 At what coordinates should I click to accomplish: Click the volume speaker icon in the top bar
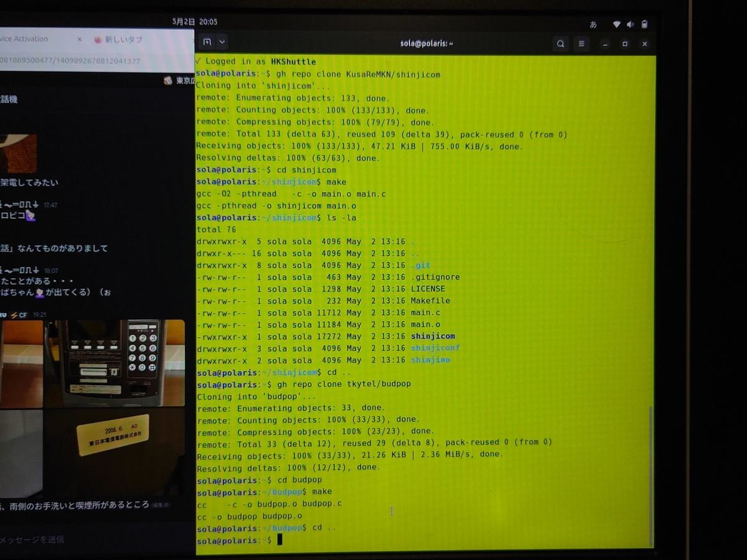(630, 24)
